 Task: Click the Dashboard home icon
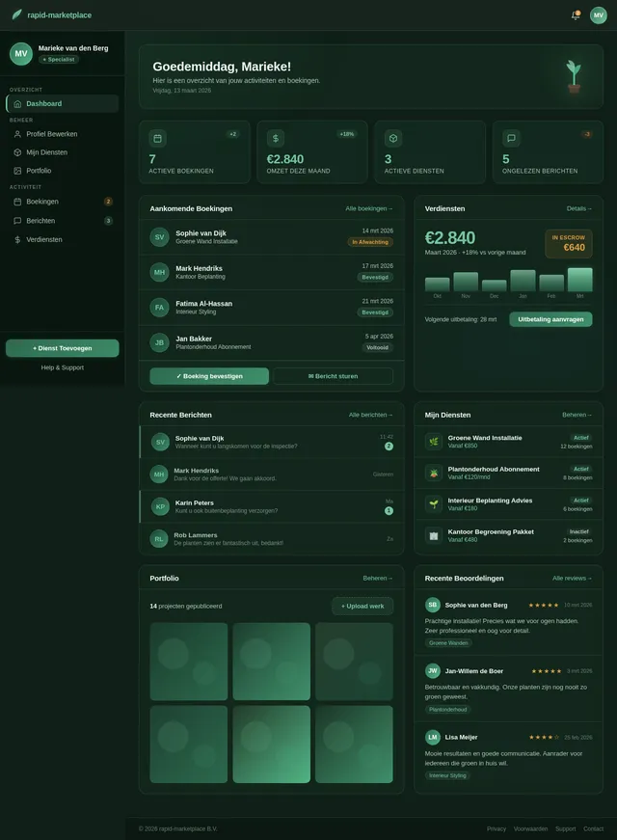pyautogui.click(x=17, y=104)
